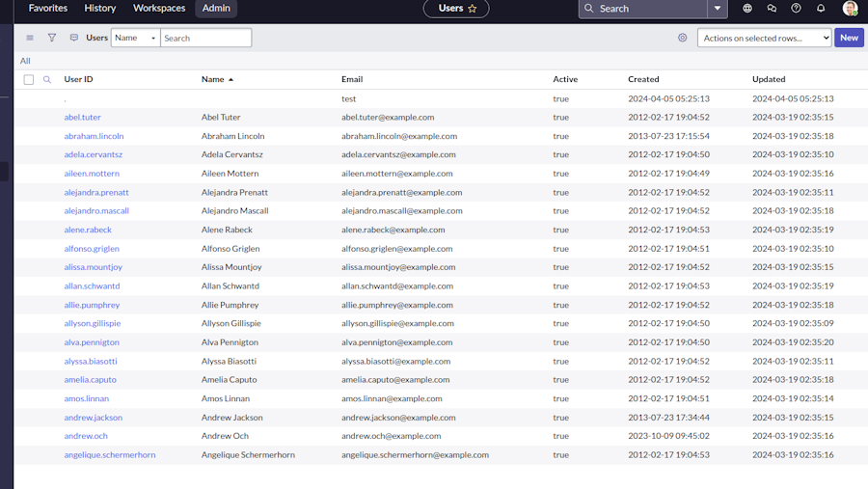Screen dimensions: 868x489
Task: Sort by the Active column header
Action: click(565, 79)
